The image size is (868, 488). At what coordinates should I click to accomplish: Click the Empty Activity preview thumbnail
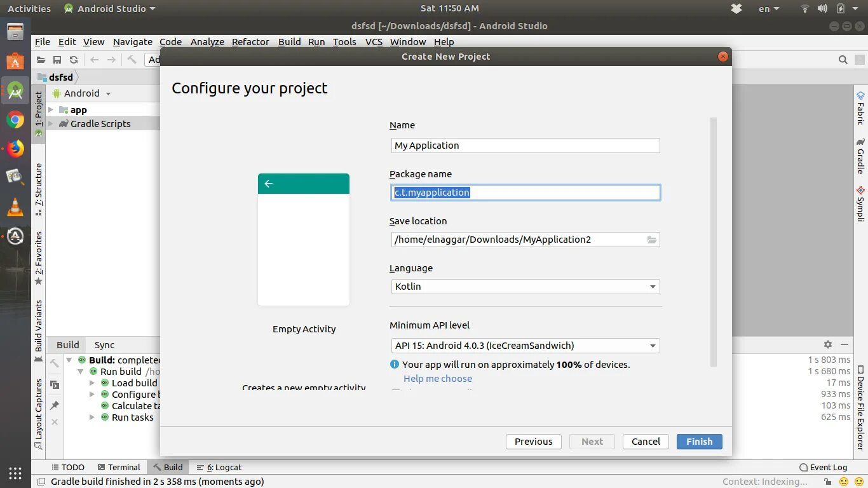click(304, 240)
